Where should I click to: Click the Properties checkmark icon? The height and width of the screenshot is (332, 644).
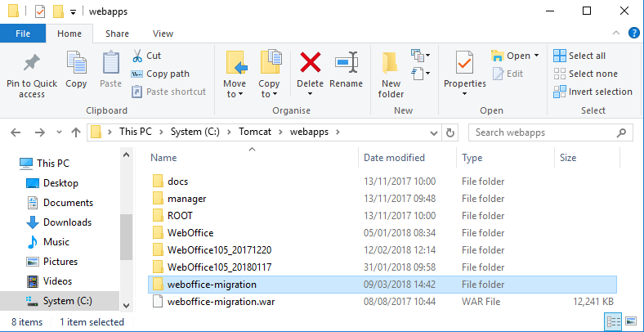(465, 62)
